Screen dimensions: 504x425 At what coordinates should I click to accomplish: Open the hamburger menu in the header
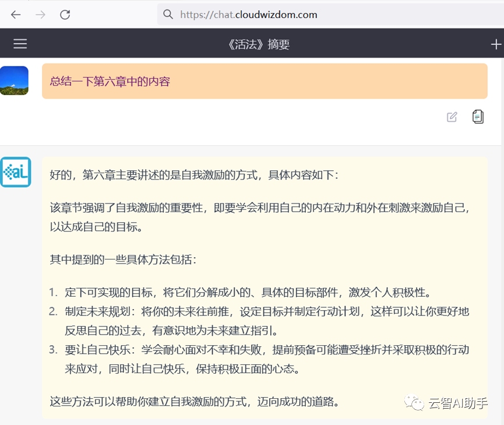[x=20, y=44]
